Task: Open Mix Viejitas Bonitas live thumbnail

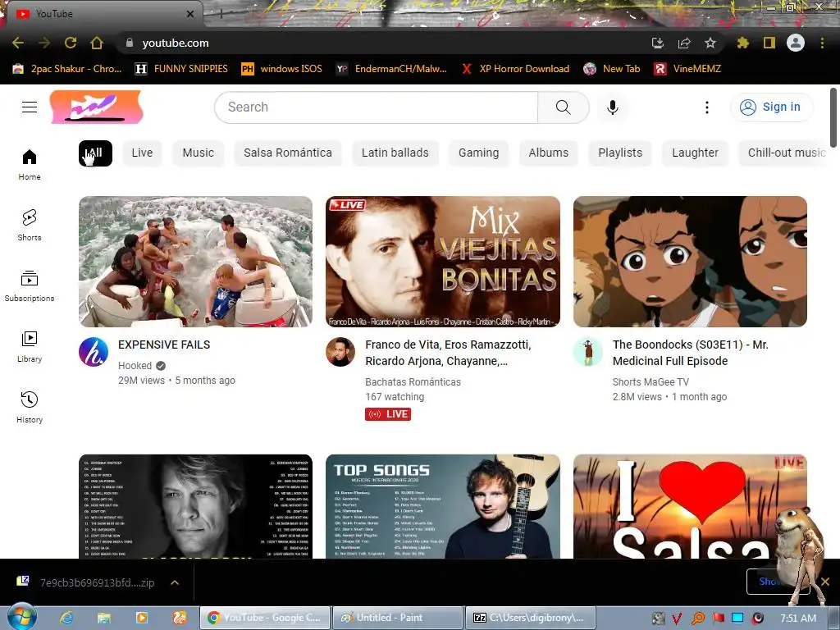Action: 443,262
